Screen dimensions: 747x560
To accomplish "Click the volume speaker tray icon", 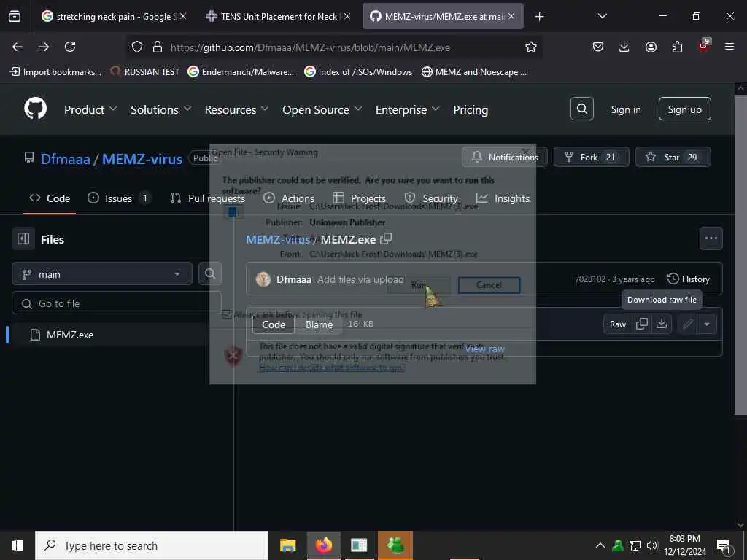I will [x=651, y=545].
